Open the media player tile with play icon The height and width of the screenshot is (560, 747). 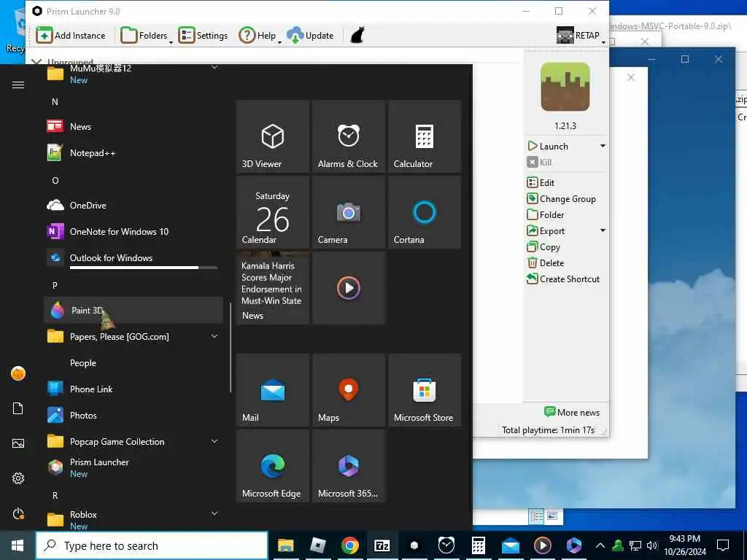tap(349, 288)
